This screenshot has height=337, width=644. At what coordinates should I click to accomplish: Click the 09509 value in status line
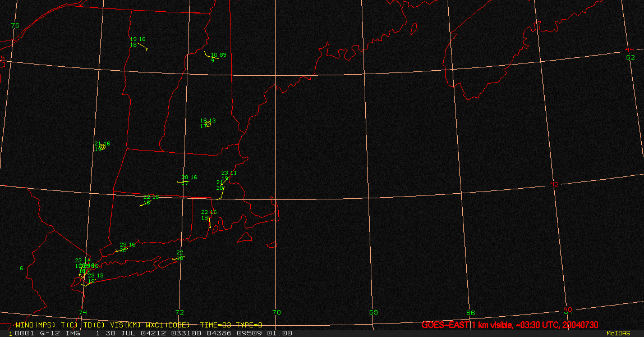[x=249, y=333]
